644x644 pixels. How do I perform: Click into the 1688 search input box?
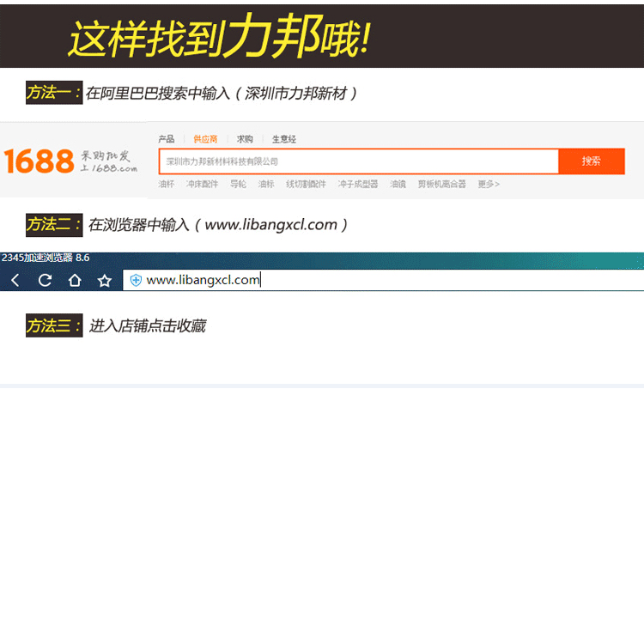(x=358, y=161)
